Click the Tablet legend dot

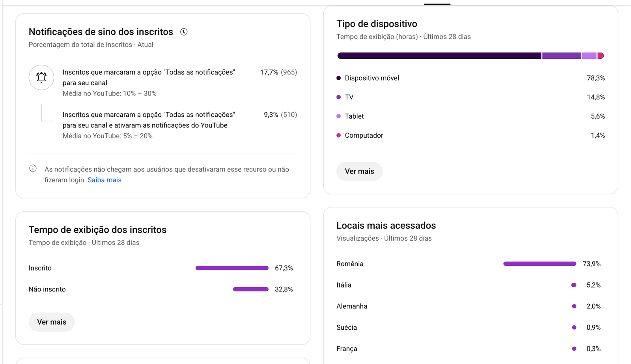(338, 116)
